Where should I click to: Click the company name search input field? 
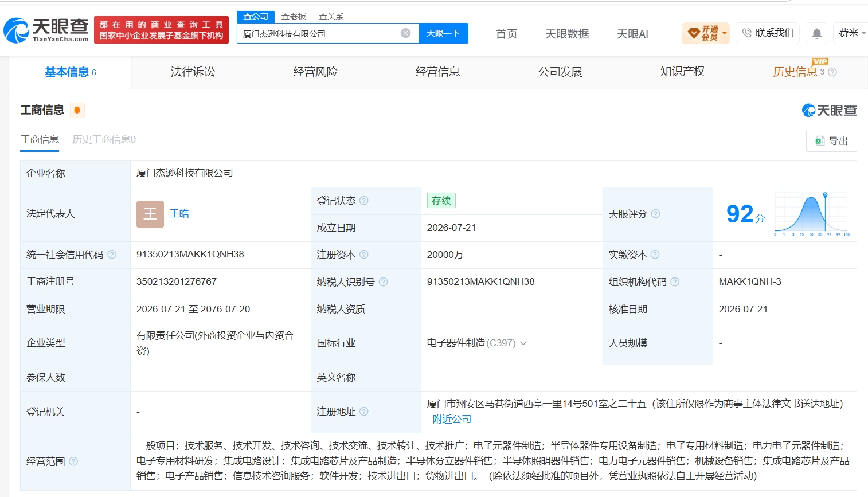coord(320,33)
